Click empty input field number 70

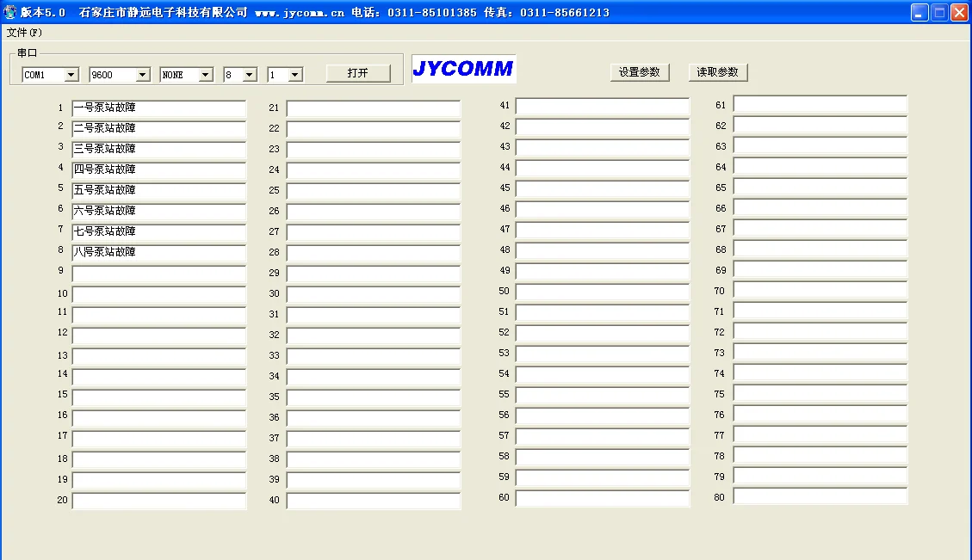pyautogui.click(x=820, y=290)
